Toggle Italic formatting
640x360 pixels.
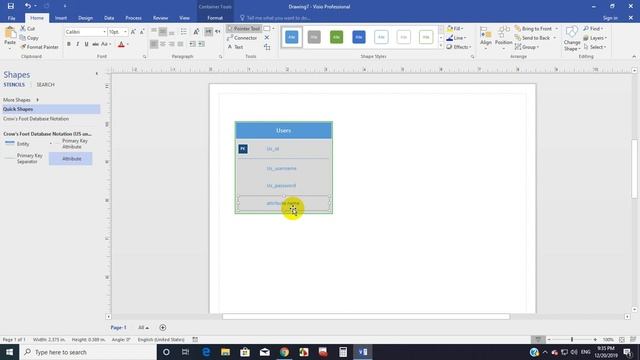[78, 44]
